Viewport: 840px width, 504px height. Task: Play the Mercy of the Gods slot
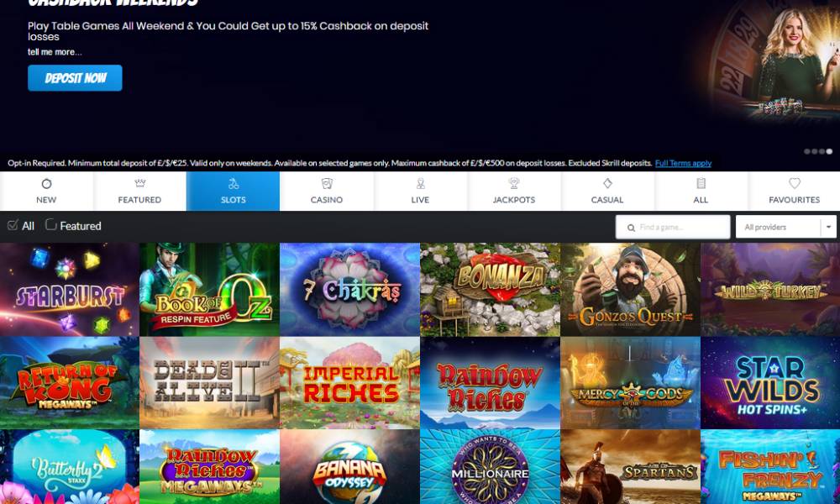click(x=631, y=383)
